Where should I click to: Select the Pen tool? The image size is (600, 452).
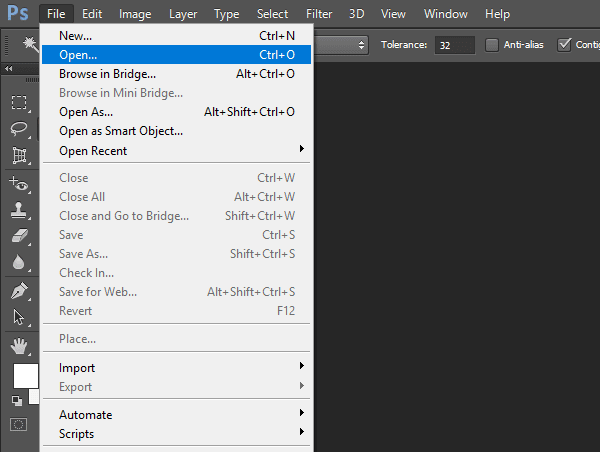[x=19, y=291]
